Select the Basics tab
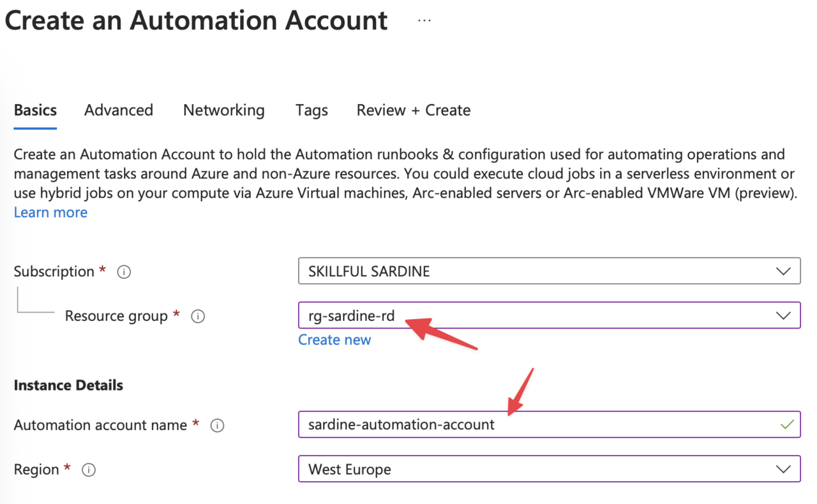The image size is (817, 504). 35,110
